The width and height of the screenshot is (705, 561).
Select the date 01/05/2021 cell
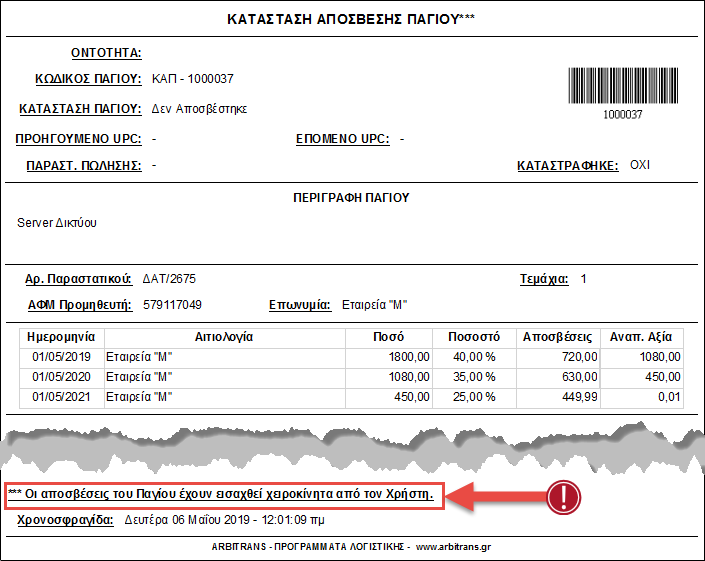click(62, 397)
